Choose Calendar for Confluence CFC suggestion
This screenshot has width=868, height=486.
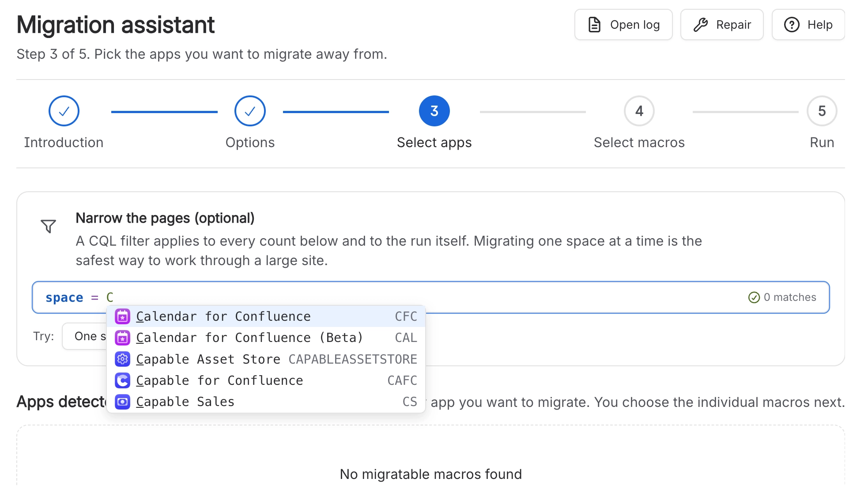point(266,316)
